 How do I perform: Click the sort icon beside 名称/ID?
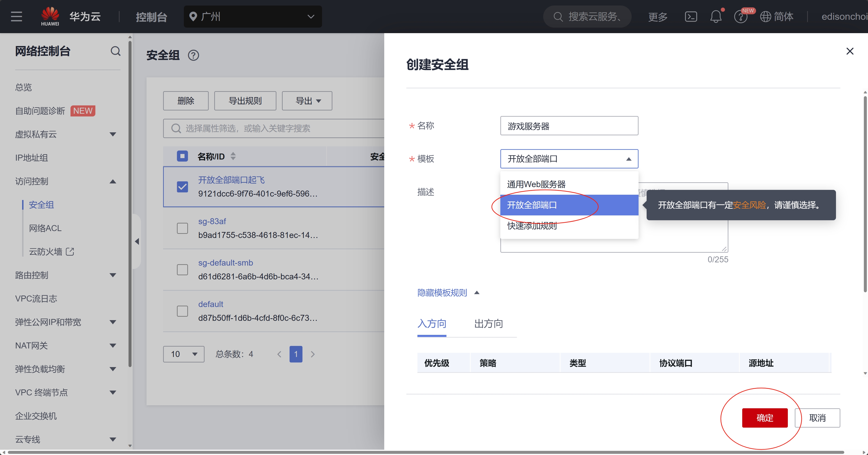coord(233,156)
